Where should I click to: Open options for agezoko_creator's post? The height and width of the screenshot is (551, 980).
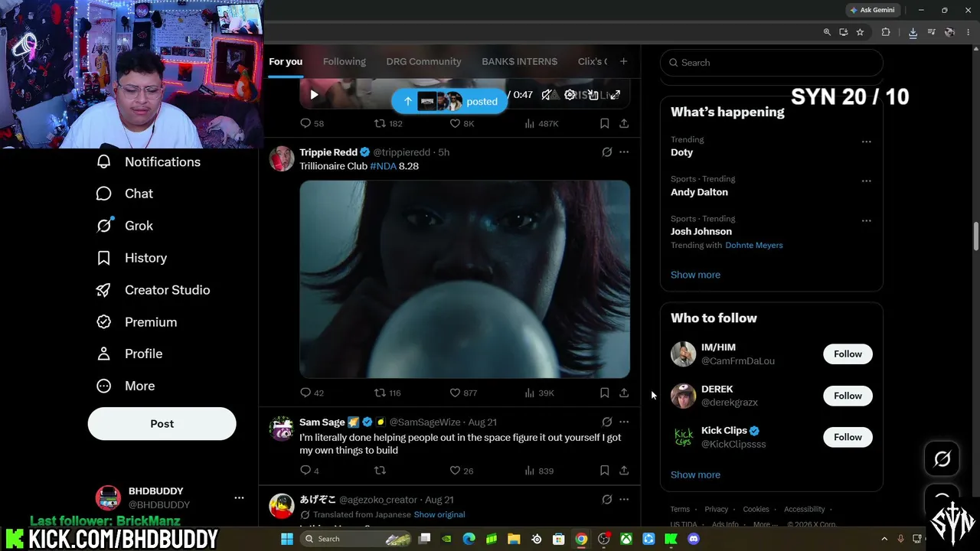624,500
